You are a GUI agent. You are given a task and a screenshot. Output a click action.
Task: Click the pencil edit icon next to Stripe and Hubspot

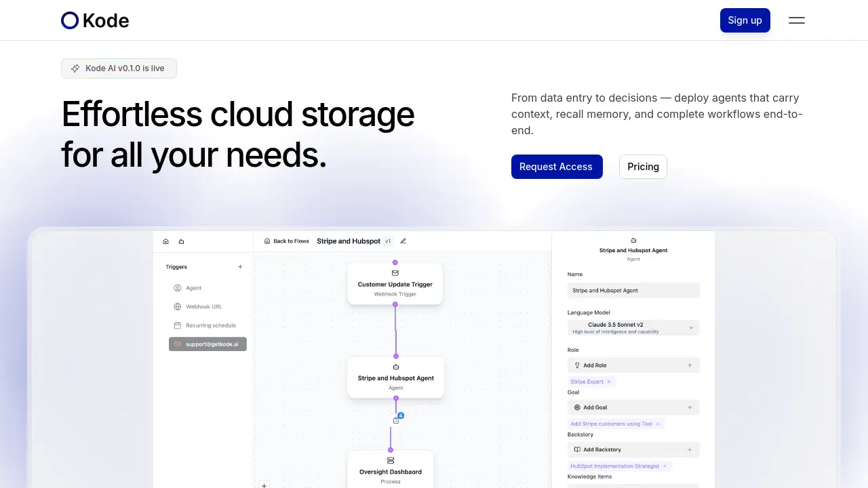[403, 241]
